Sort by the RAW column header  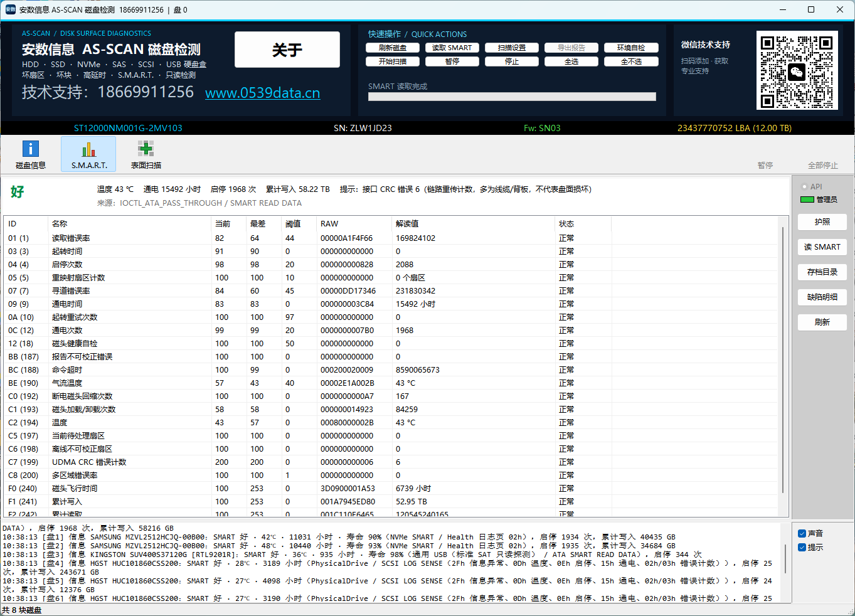pyautogui.click(x=354, y=224)
